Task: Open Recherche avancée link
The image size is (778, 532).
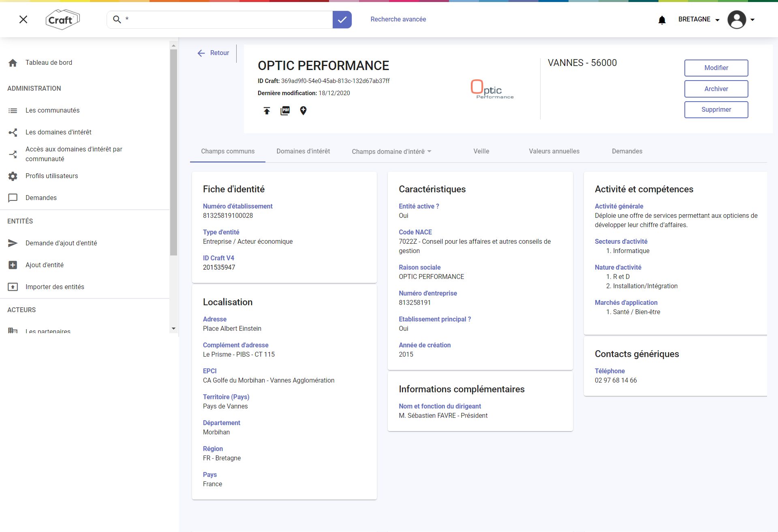Action: pos(398,19)
